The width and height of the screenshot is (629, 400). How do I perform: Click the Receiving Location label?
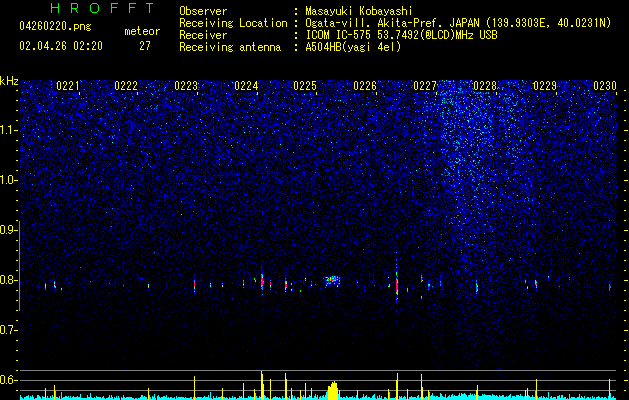(233, 23)
